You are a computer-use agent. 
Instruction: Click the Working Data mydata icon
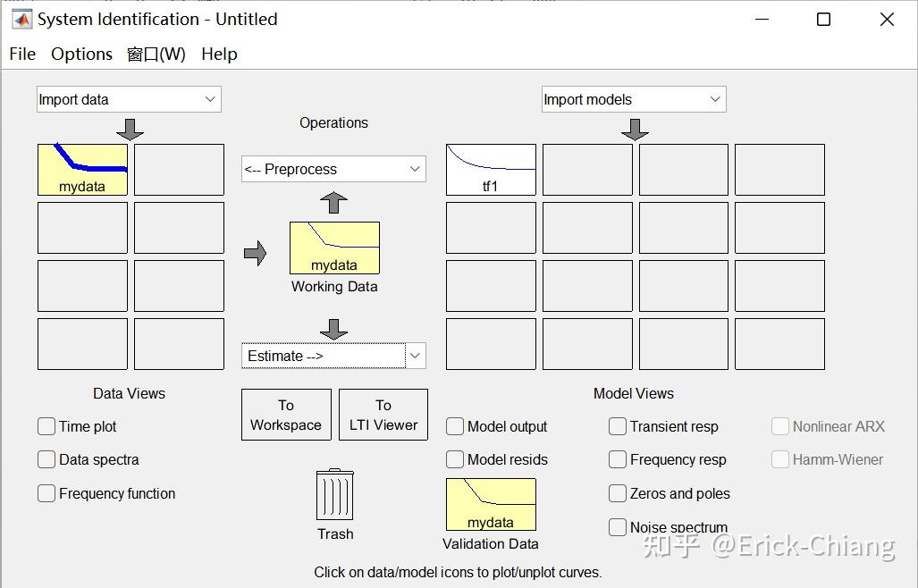point(334,248)
